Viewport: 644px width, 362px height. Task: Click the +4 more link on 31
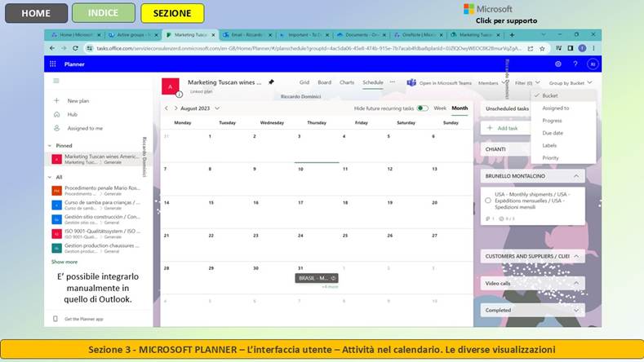[x=330, y=287]
